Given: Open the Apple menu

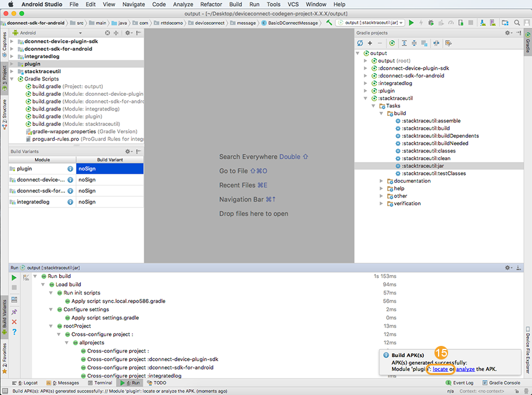Looking at the screenshot, I should point(11,4).
